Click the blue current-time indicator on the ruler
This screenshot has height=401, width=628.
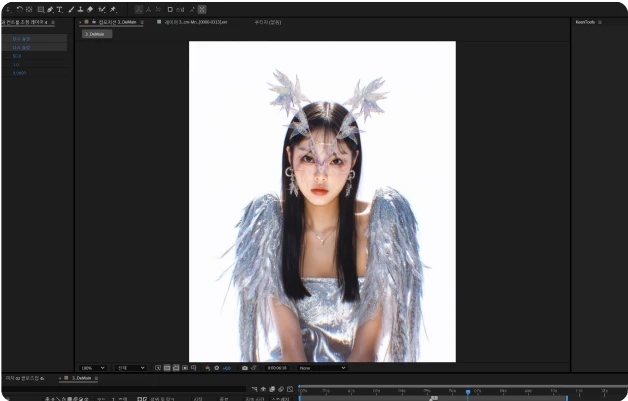click(467, 392)
